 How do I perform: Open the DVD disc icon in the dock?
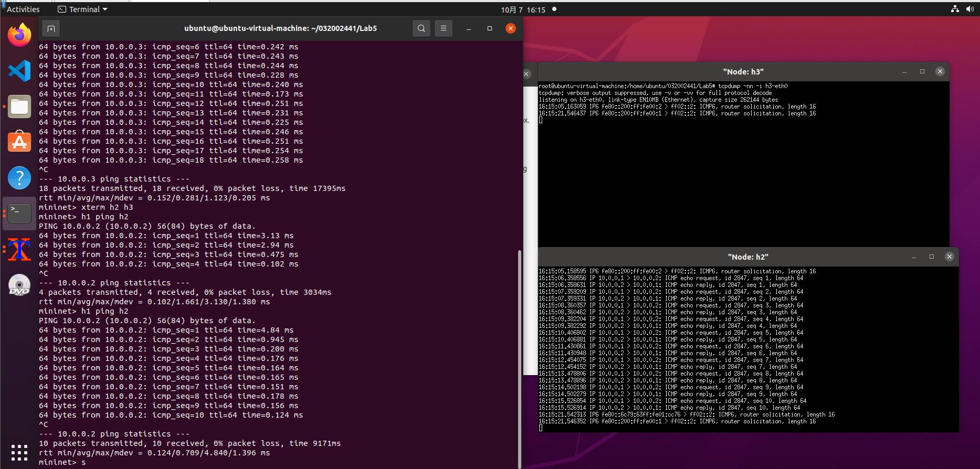pyautogui.click(x=19, y=285)
